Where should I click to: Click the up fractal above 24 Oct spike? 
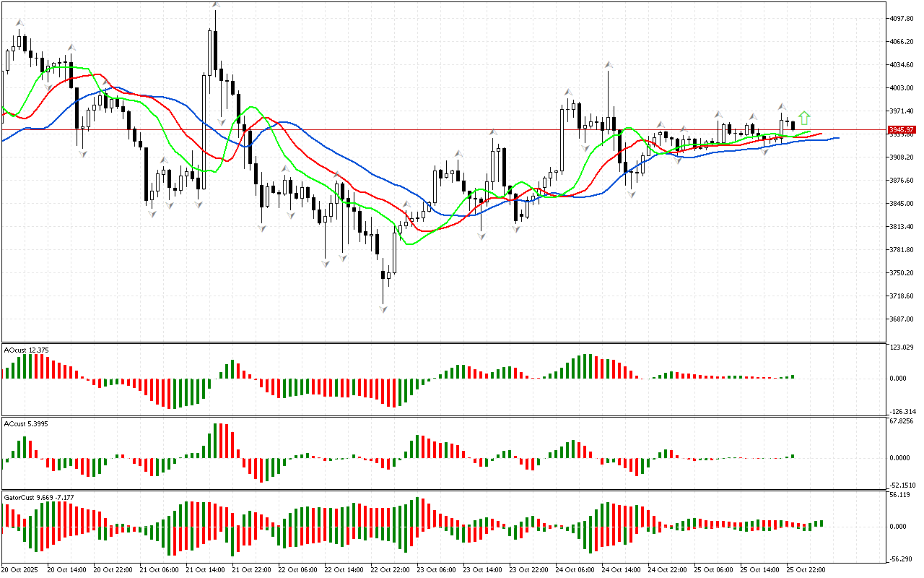(609, 65)
